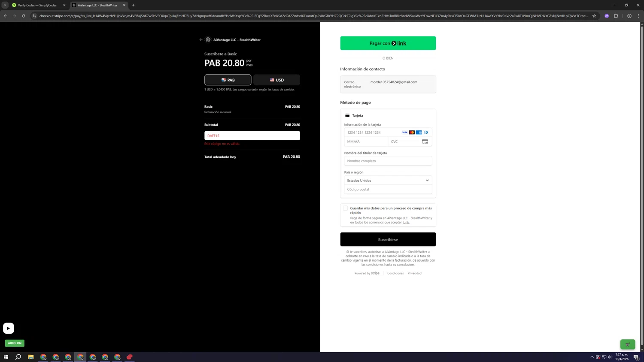Viewport: 644px width, 362px height.
Task: Close the AiVantage LLC tab
Action: pyautogui.click(x=125, y=5)
